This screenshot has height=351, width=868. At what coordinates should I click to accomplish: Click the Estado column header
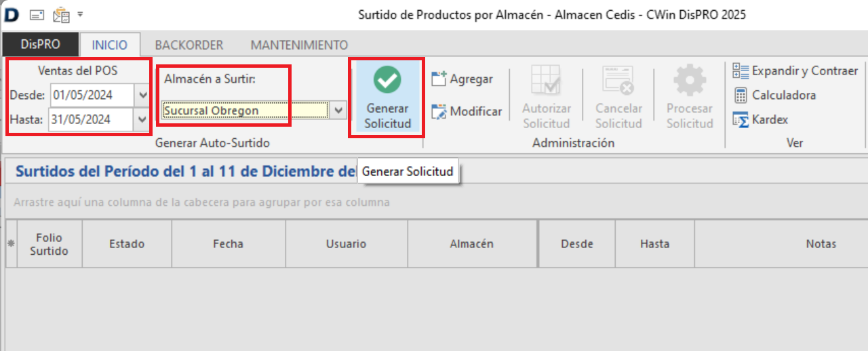click(x=127, y=244)
